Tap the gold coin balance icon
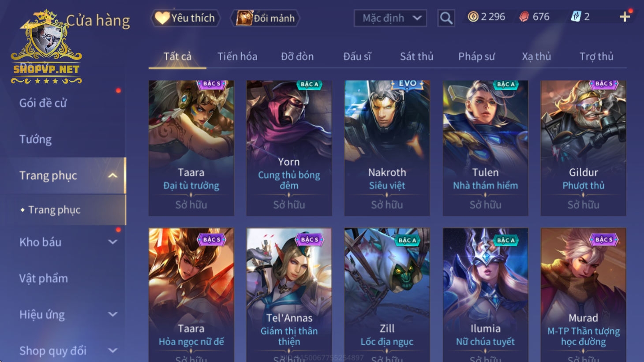 473,17
